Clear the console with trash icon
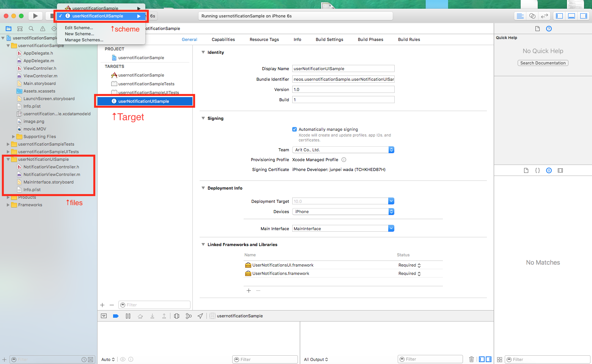 (471, 359)
